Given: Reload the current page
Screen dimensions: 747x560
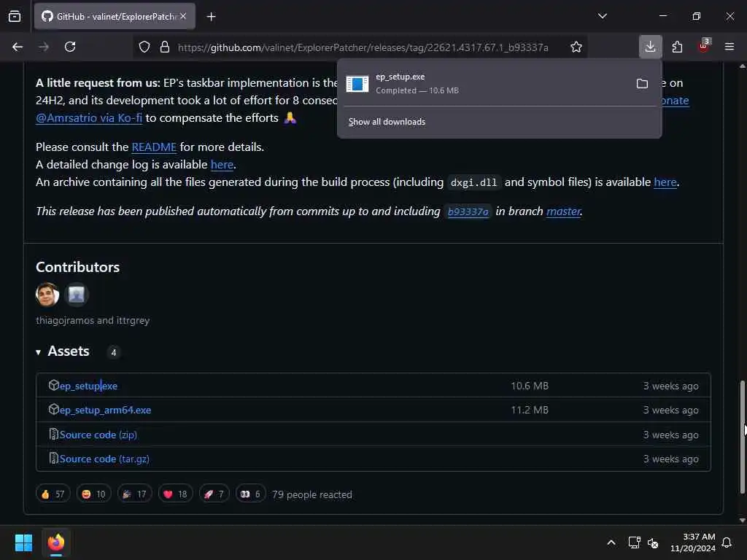Looking at the screenshot, I should (x=70, y=47).
